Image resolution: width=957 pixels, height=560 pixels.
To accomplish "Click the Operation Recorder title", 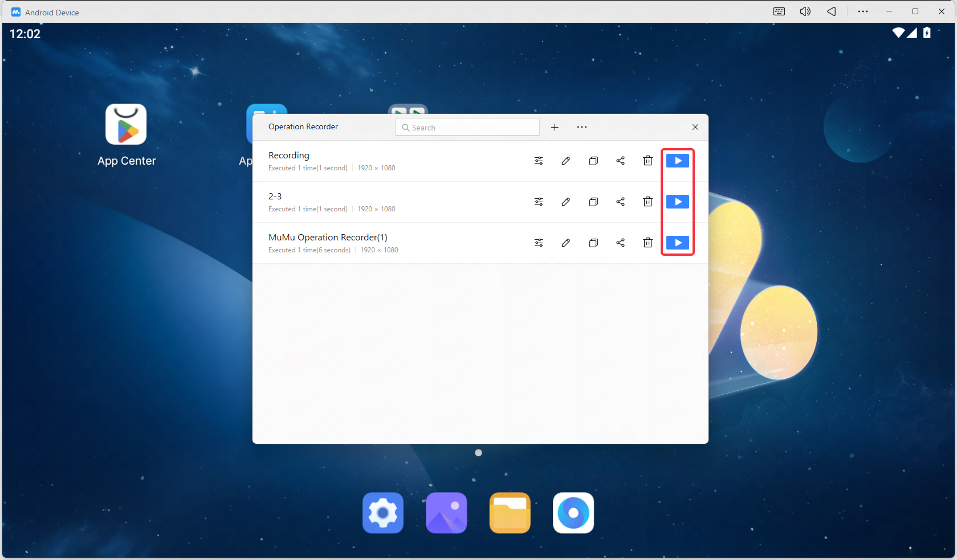I will (x=303, y=126).
